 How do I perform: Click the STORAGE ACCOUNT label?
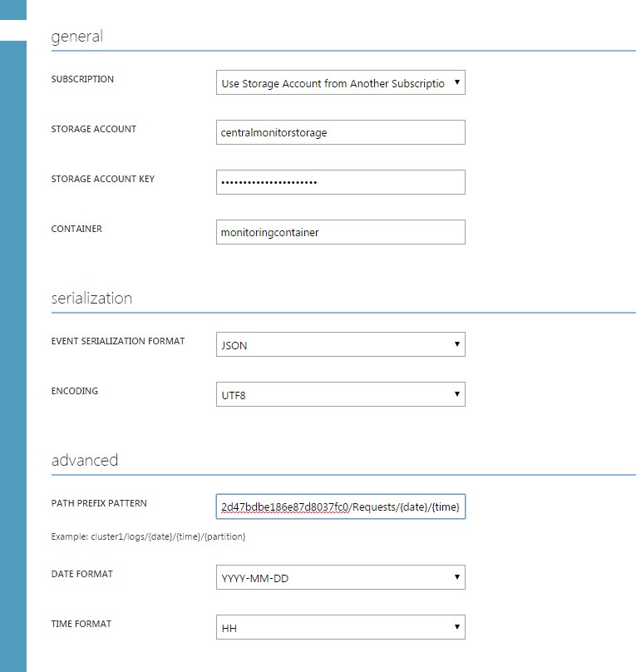[93, 129]
